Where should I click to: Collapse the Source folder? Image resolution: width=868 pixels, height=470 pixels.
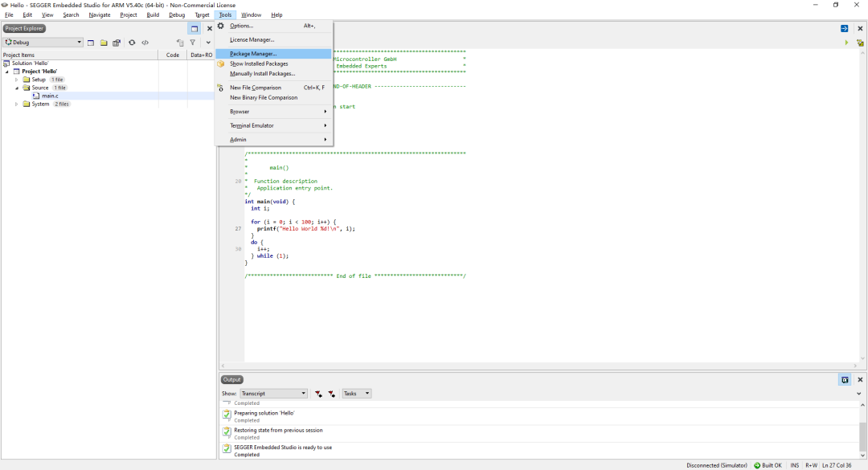[x=17, y=88]
